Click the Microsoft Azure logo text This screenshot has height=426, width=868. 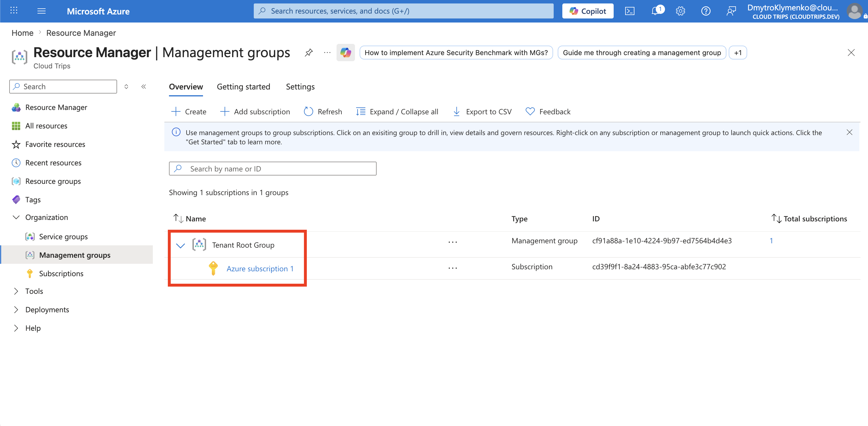point(98,11)
